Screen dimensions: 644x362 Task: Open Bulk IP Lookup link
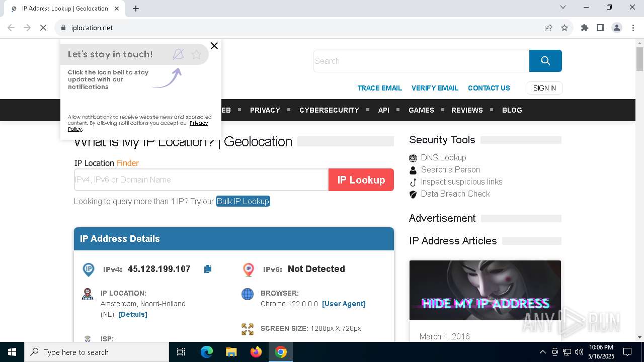[x=243, y=201]
